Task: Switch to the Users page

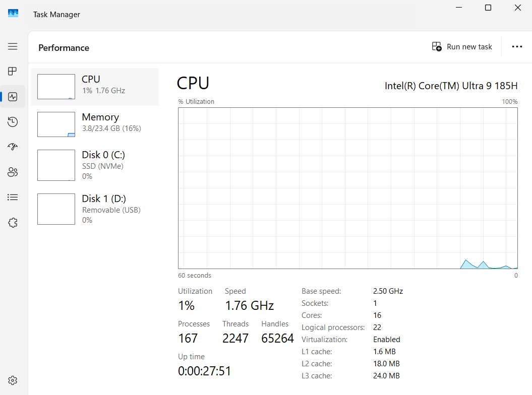Action: tap(13, 172)
